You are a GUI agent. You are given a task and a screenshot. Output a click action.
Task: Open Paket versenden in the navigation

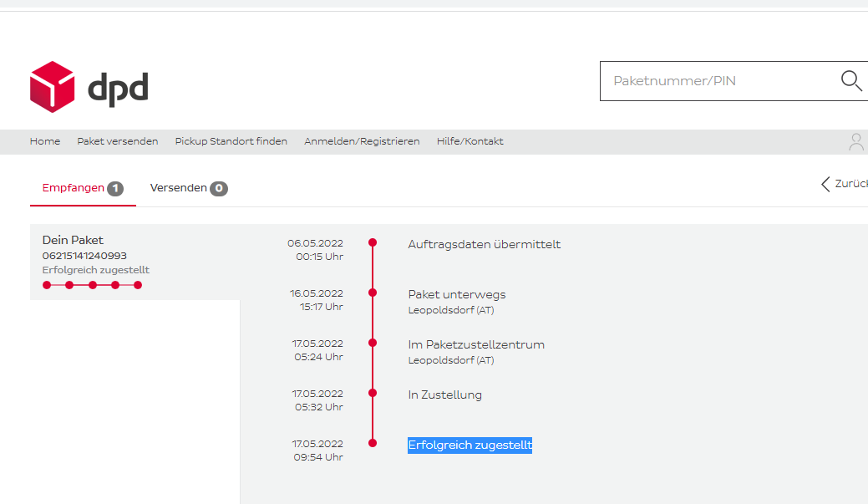[118, 141]
